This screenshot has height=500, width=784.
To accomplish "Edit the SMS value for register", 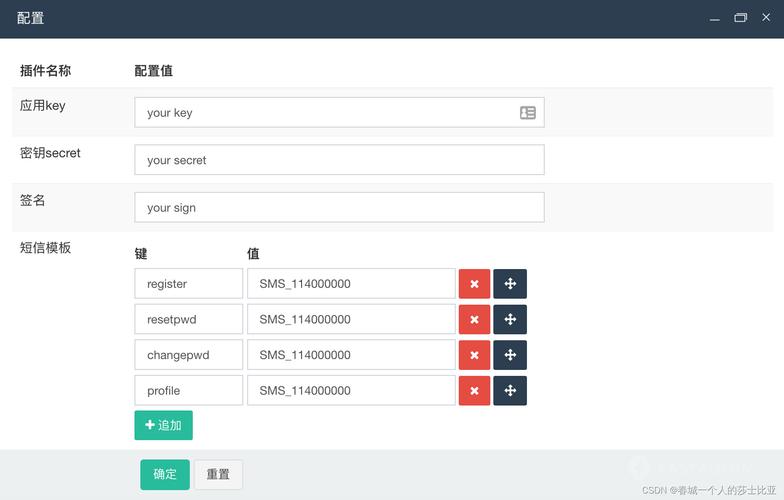I will point(351,284).
